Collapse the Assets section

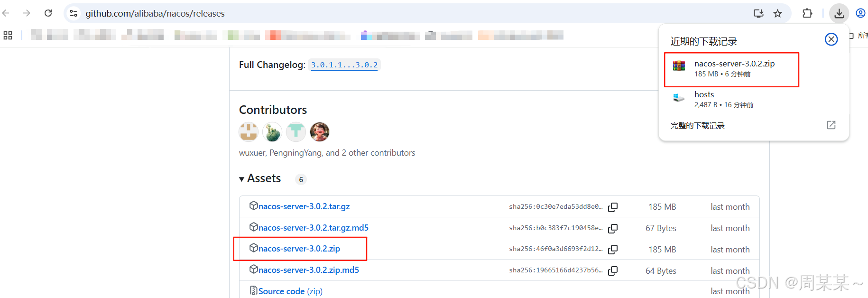pyautogui.click(x=260, y=178)
